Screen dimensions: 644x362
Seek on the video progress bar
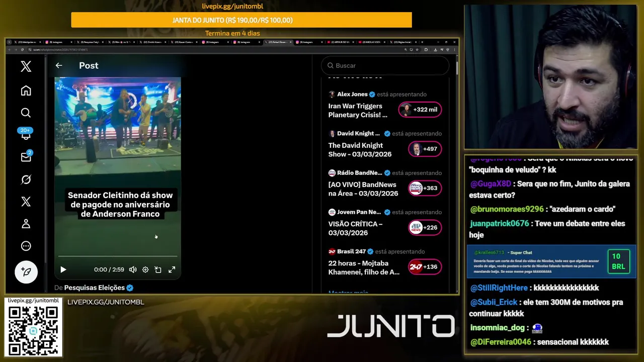tap(118, 256)
